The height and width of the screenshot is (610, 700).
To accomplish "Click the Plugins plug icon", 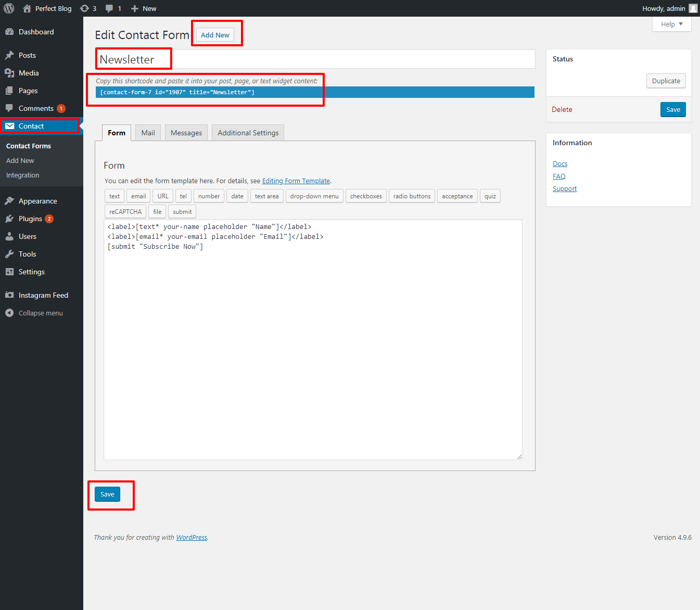I will [x=9, y=219].
